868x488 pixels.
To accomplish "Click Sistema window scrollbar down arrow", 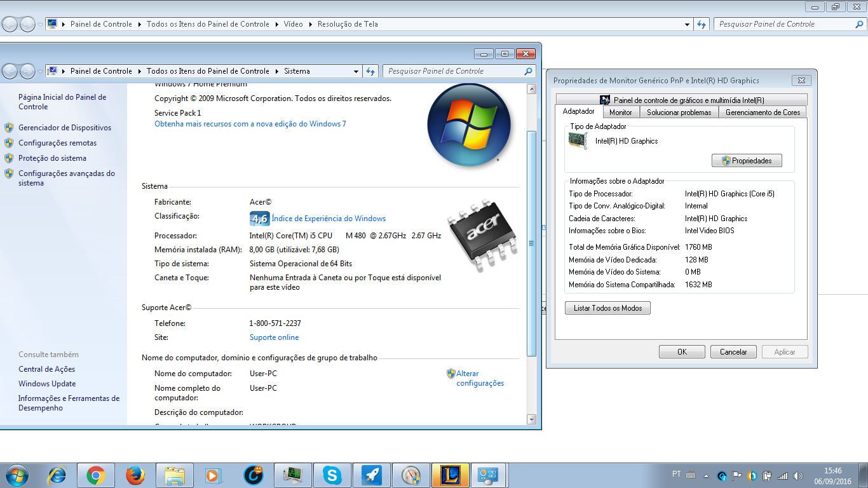I will [532, 419].
